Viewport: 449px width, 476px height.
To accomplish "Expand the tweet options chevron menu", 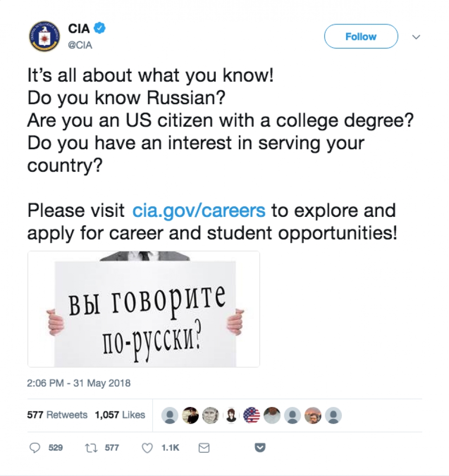I will click(x=416, y=37).
